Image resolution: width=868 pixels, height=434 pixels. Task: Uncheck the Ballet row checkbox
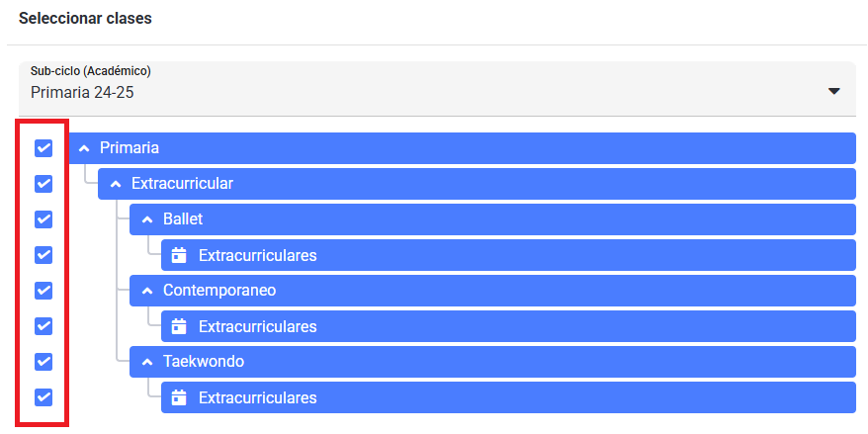click(43, 219)
